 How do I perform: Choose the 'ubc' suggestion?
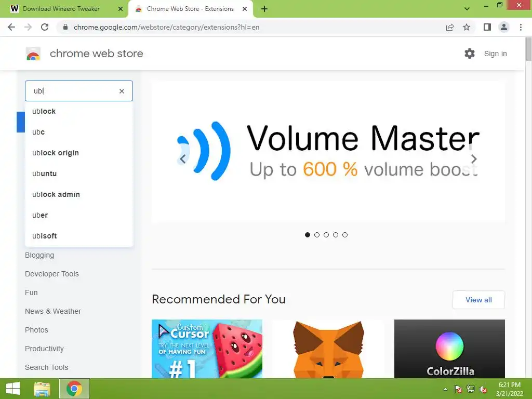[79, 132]
